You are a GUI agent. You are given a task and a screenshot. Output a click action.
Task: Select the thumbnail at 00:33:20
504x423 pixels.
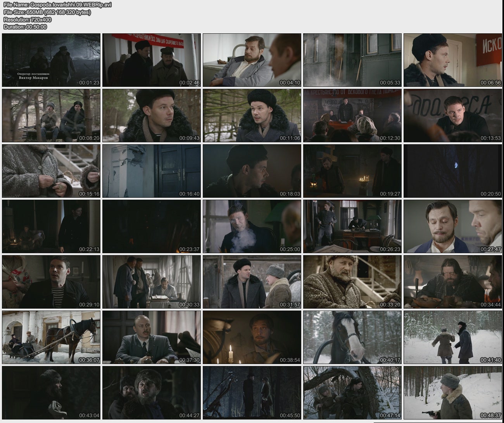[352, 282]
